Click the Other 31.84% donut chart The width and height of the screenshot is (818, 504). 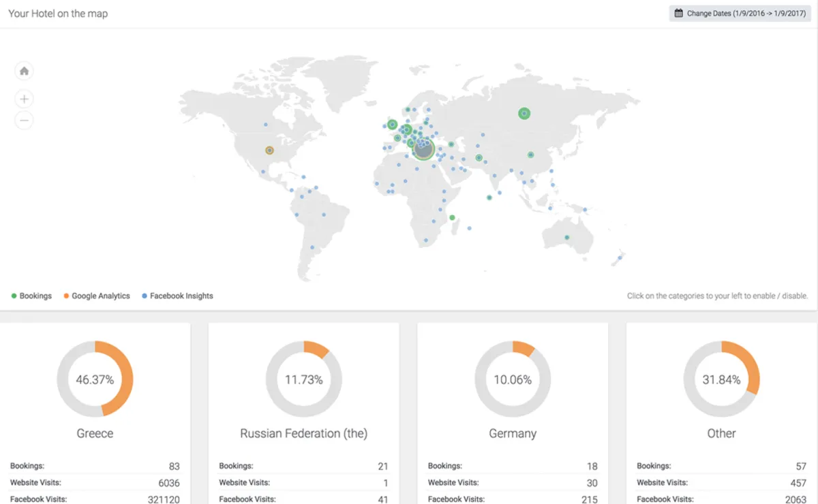click(721, 379)
